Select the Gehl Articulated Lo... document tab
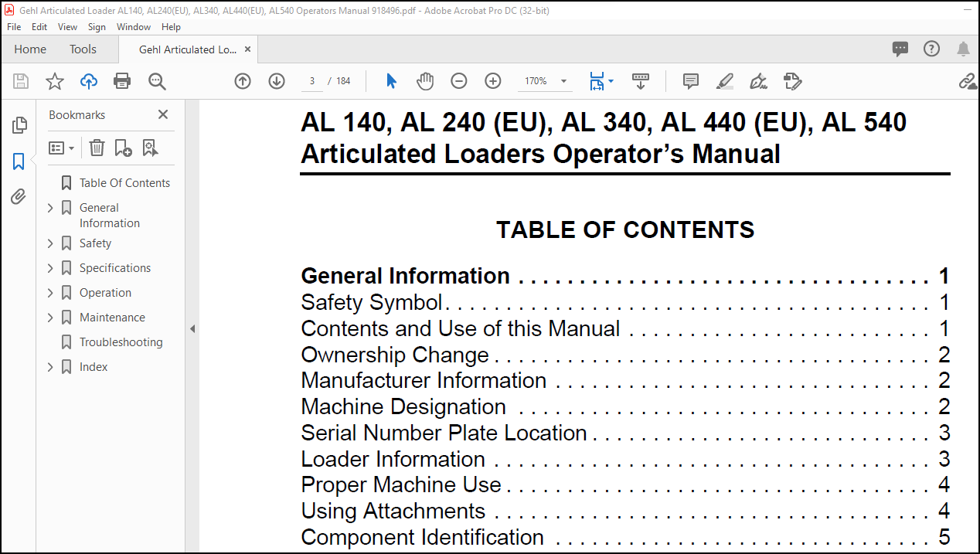The image size is (980, 554). 188,49
